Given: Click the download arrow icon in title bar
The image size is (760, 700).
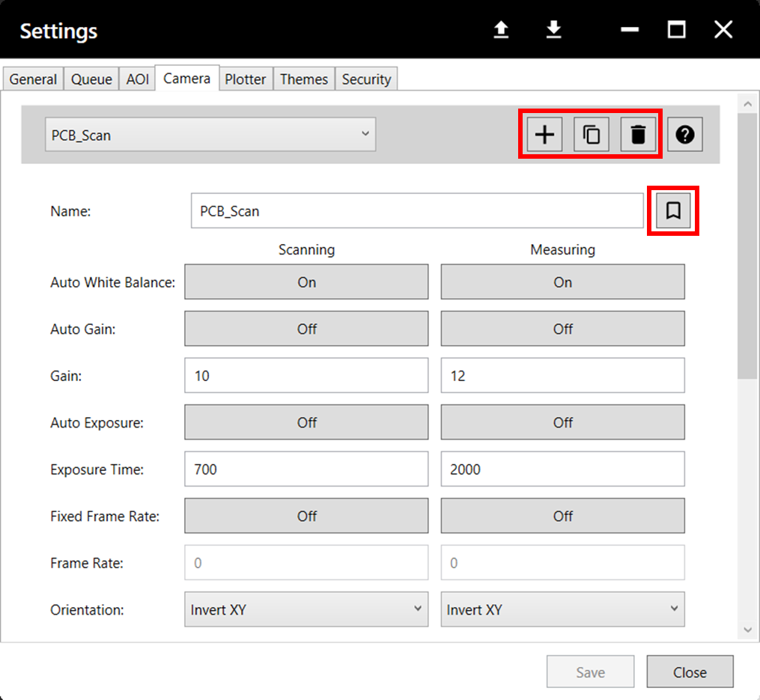Looking at the screenshot, I should click(553, 29).
